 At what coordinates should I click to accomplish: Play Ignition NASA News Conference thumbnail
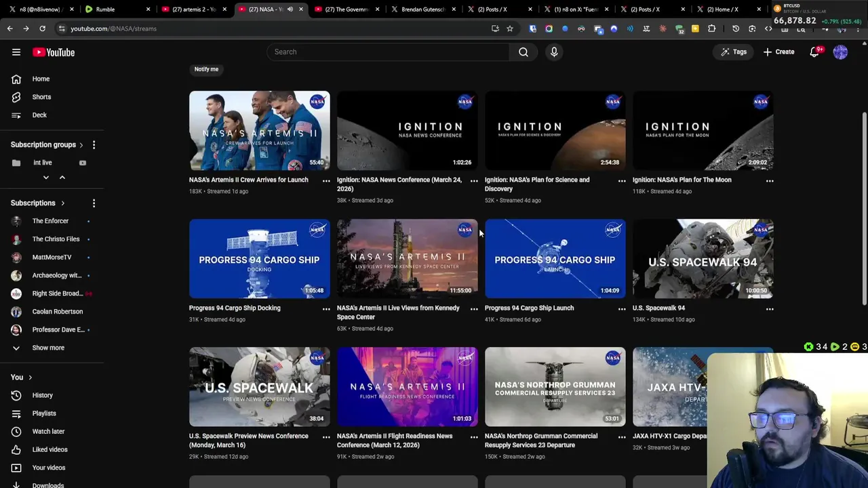[x=408, y=130]
